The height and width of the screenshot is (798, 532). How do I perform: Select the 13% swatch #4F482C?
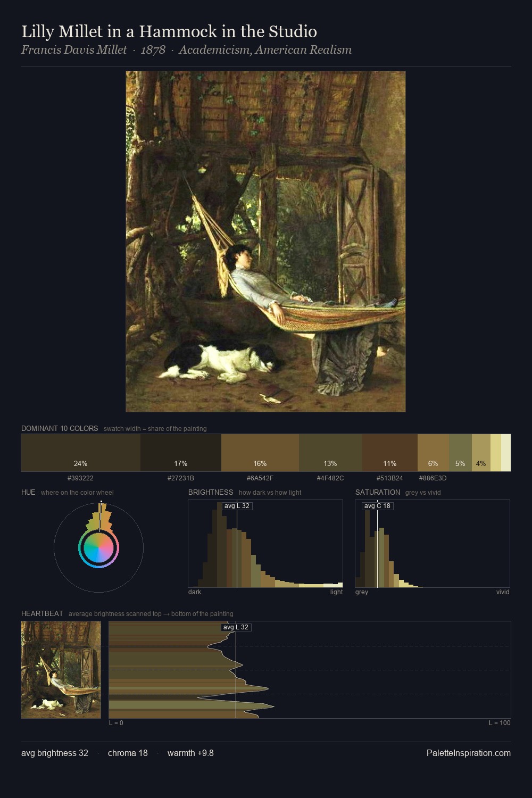[330, 453]
